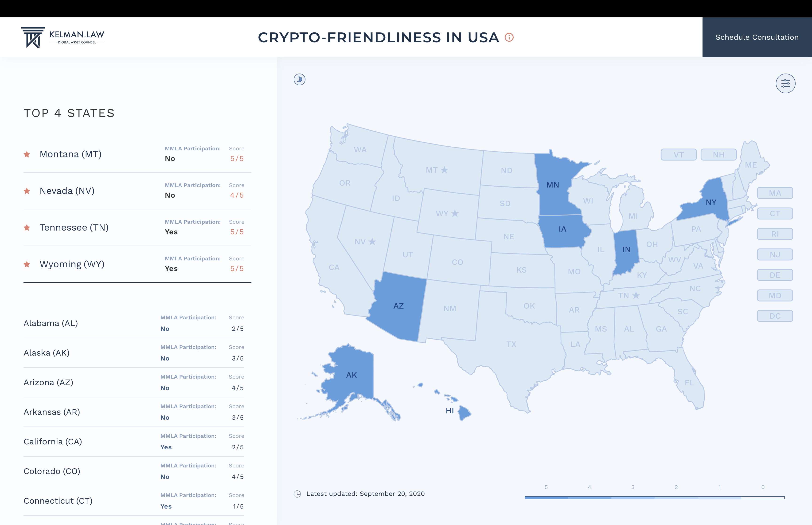Select the VT state chip
Screen dimensions: 812x525
point(678,155)
